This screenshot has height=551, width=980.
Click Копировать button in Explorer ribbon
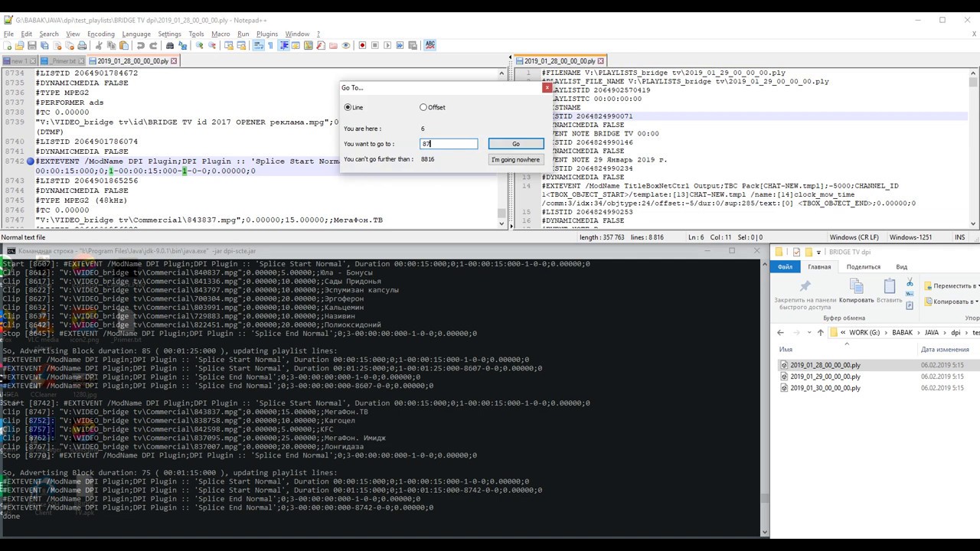pyautogui.click(x=857, y=292)
